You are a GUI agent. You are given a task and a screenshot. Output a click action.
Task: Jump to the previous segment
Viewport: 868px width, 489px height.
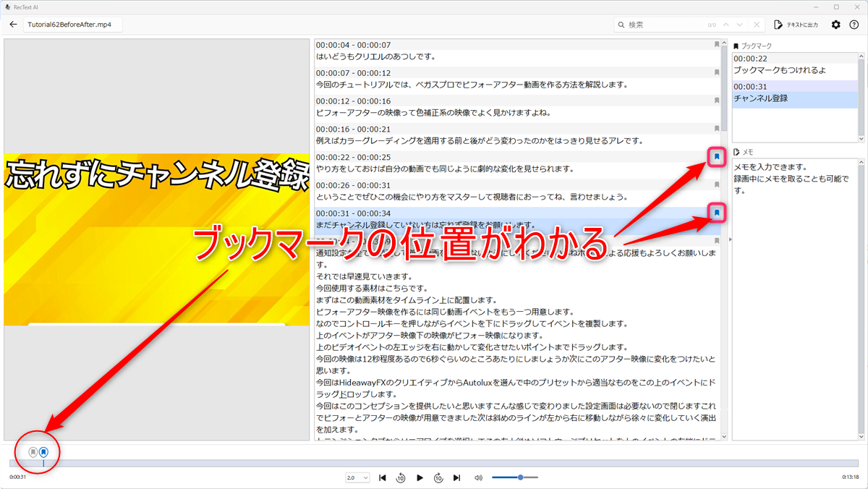[383, 478]
